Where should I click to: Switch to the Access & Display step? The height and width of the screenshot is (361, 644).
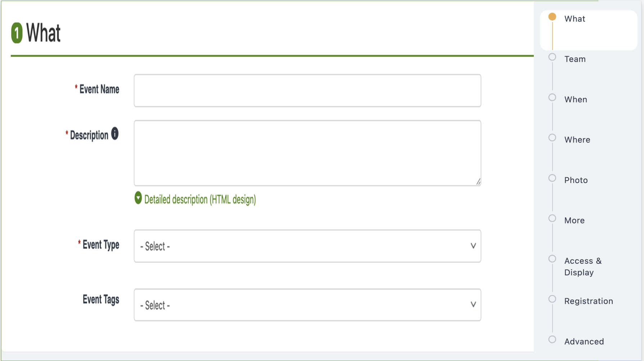(x=583, y=267)
